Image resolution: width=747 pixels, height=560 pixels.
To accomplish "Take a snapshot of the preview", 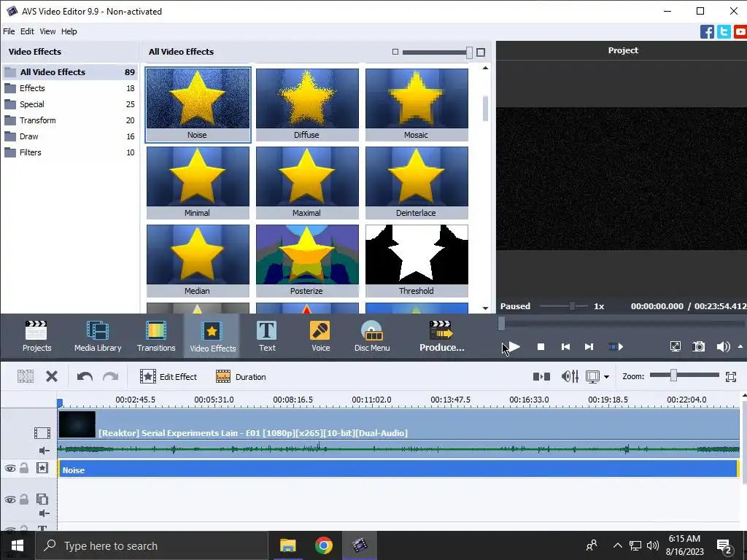I will click(698, 346).
